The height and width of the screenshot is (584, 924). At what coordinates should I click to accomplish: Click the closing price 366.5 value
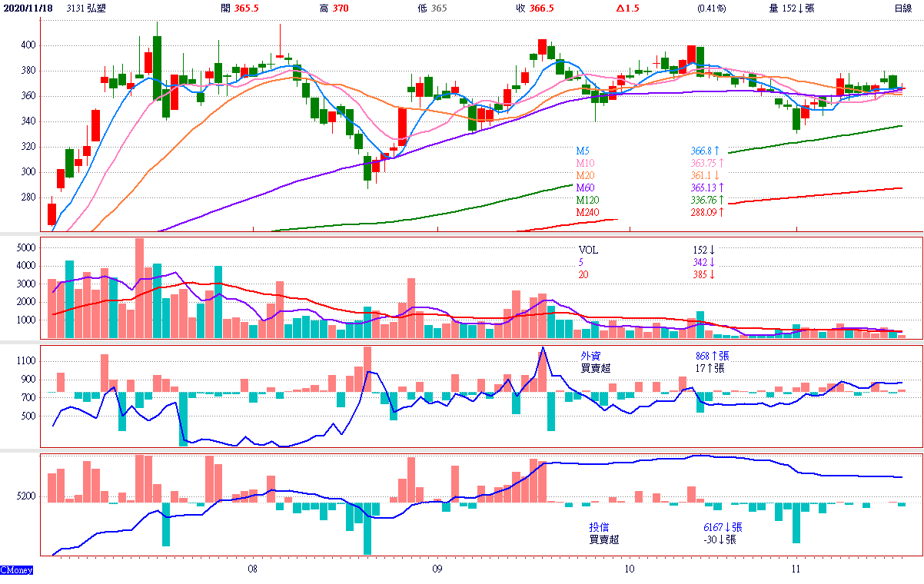click(541, 8)
